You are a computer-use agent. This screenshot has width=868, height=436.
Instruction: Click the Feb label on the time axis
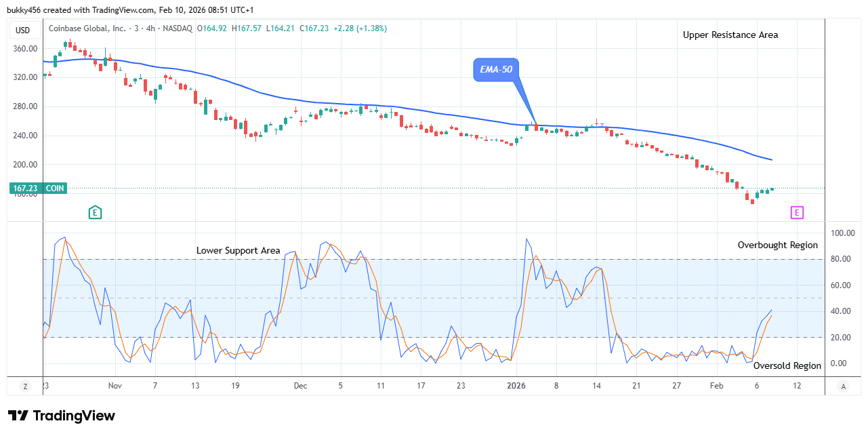(x=717, y=386)
